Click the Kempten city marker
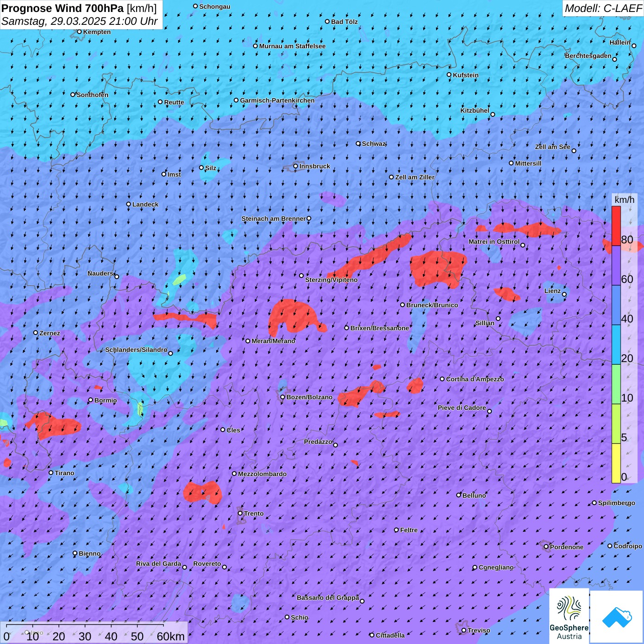This screenshot has height=644, width=644. [x=79, y=32]
